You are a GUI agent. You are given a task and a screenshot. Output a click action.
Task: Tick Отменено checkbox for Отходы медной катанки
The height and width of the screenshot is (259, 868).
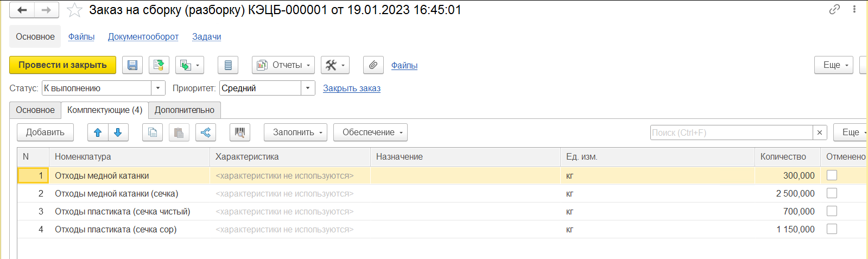pos(832,175)
